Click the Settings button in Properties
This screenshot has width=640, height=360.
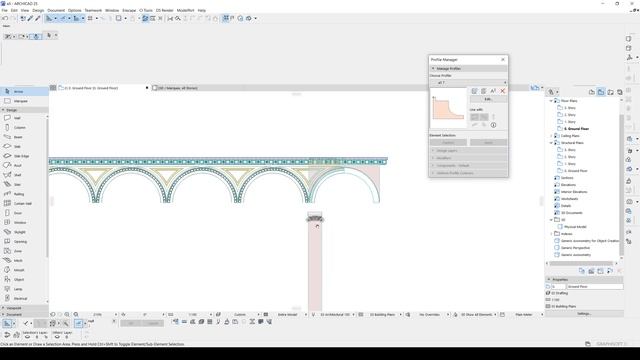(584, 313)
